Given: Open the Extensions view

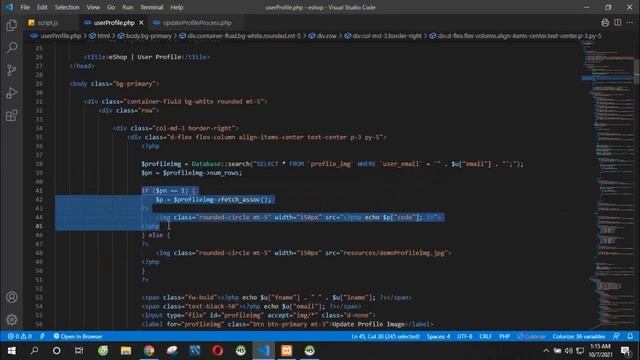Looking at the screenshot, I should 11,116.
